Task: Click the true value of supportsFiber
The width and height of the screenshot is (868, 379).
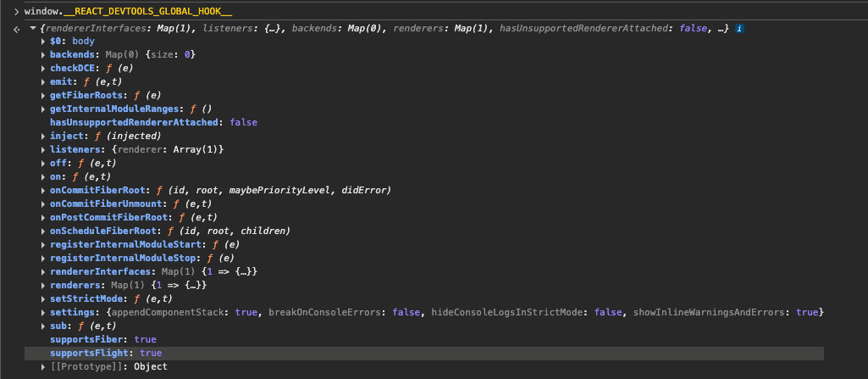Action: 145,340
